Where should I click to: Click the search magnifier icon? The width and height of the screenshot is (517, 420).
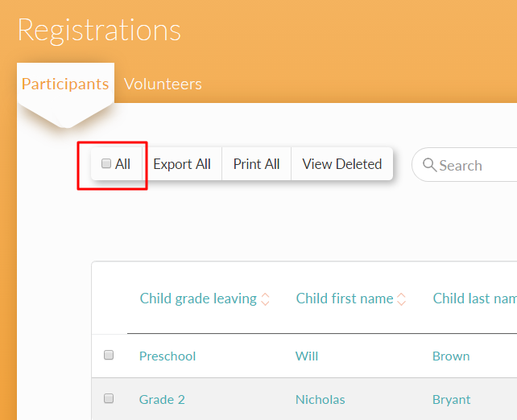(431, 166)
